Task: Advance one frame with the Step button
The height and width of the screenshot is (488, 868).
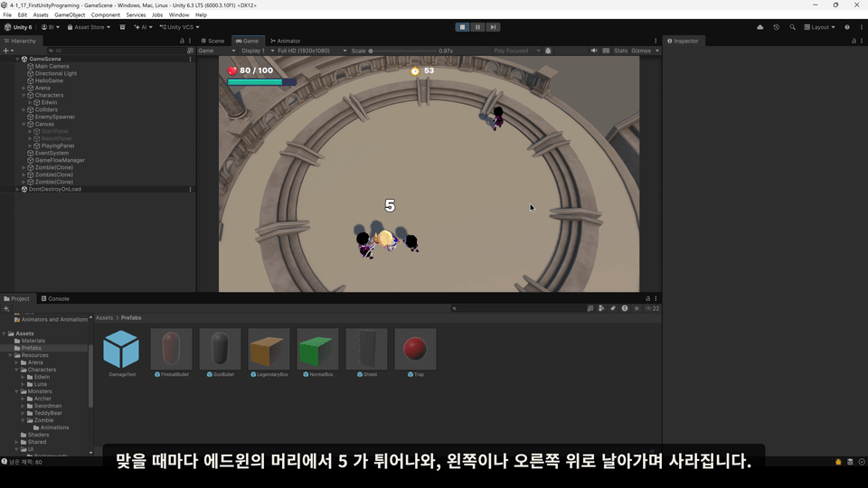Action: [x=493, y=27]
